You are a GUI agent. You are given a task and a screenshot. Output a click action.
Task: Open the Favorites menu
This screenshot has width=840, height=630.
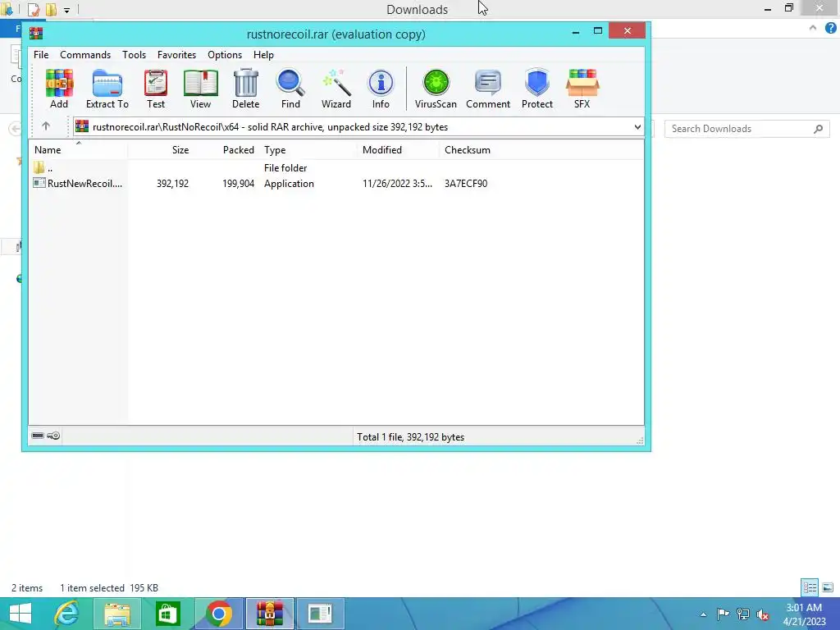[x=177, y=55]
